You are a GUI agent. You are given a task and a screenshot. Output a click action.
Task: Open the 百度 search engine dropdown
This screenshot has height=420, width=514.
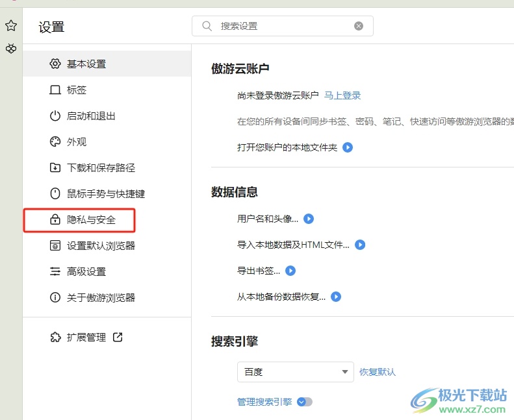[x=296, y=372]
